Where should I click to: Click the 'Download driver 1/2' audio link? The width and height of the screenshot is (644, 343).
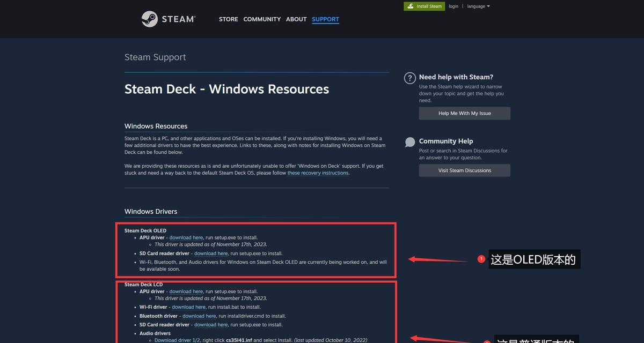click(x=177, y=340)
